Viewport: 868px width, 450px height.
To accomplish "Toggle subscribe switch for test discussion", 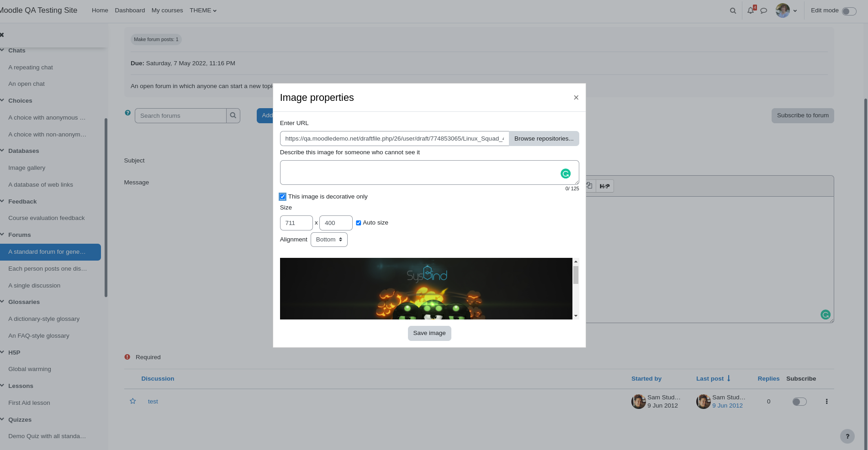I will coord(799,402).
